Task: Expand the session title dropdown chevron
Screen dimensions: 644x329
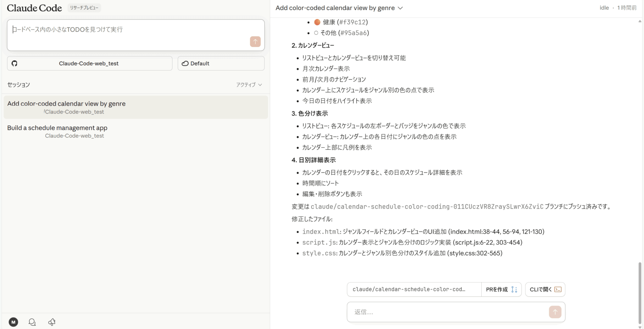Action: click(x=400, y=8)
